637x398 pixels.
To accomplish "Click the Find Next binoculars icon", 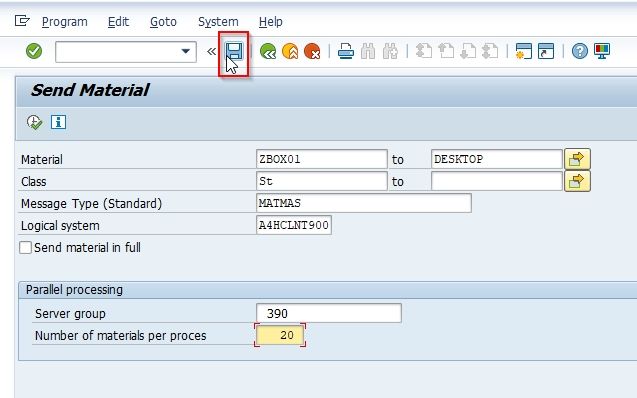I will [x=390, y=52].
